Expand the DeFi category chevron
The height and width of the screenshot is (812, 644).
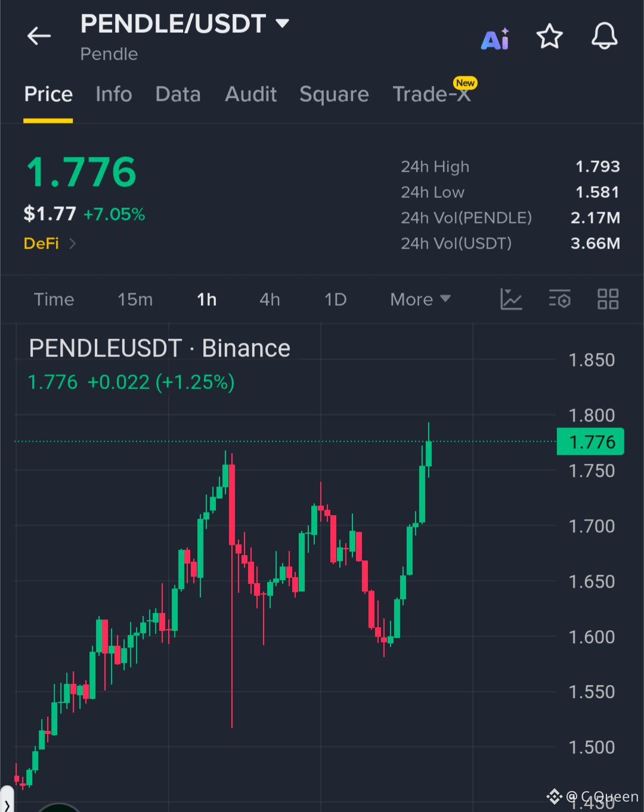[x=73, y=243]
